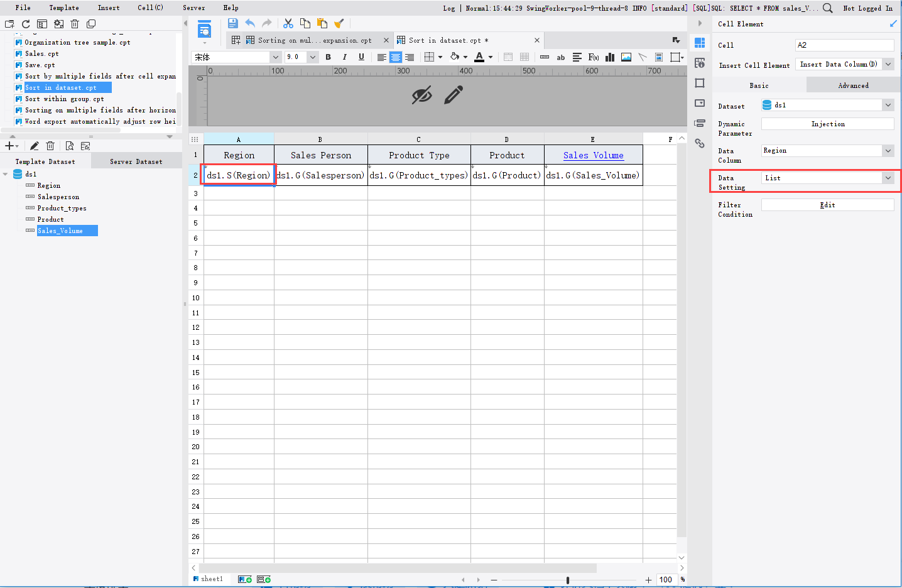The height and width of the screenshot is (588, 902).
Task: Switch to the Server Dataset tab
Action: [136, 161]
